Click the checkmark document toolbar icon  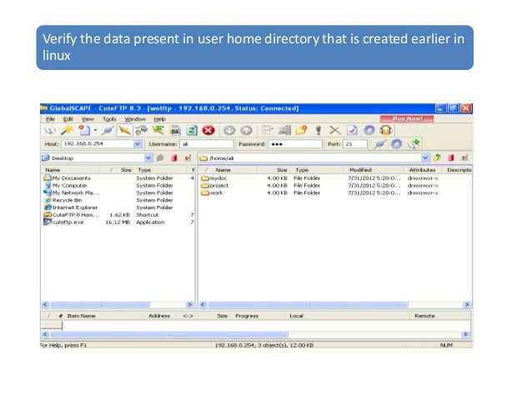click(352, 130)
